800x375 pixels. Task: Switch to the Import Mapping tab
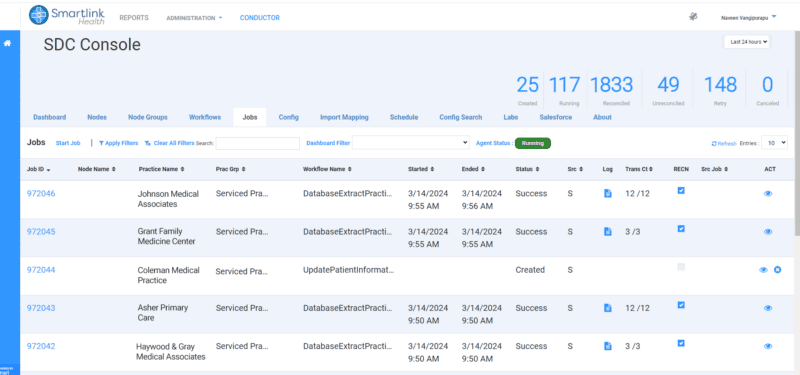344,117
